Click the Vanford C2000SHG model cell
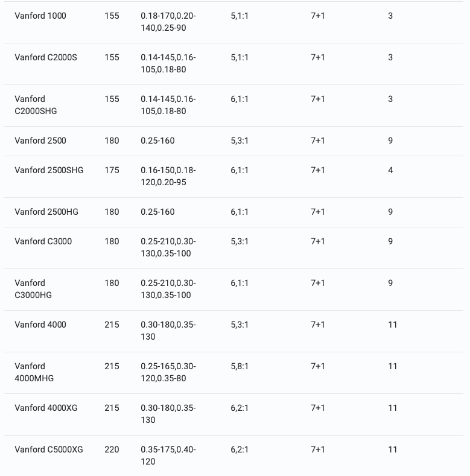 36,105
